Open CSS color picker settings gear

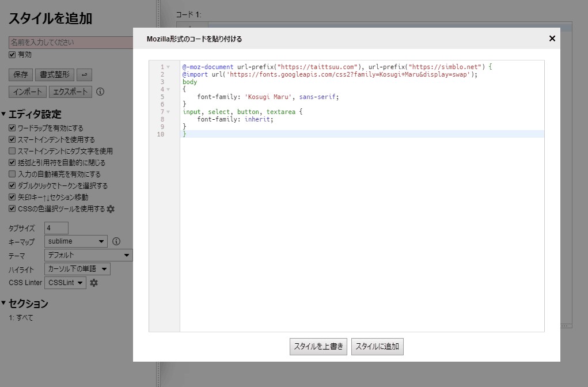tap(111, 209)
